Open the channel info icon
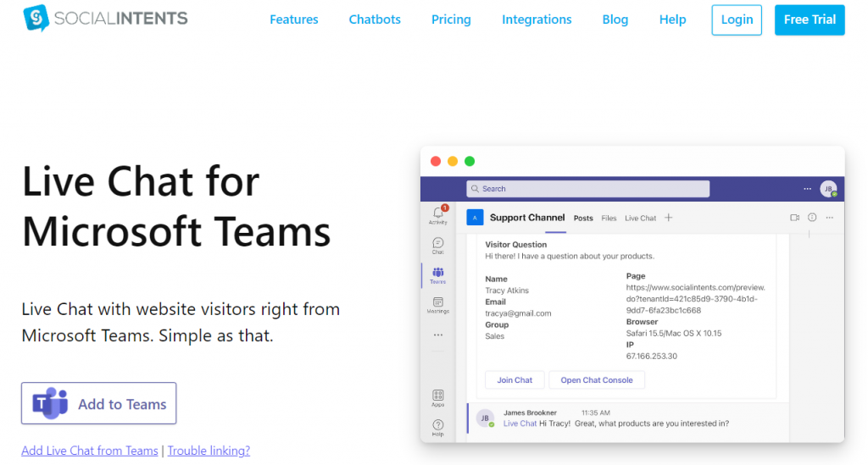The width and height of the screenshot is (868, 465). (812, 218)
